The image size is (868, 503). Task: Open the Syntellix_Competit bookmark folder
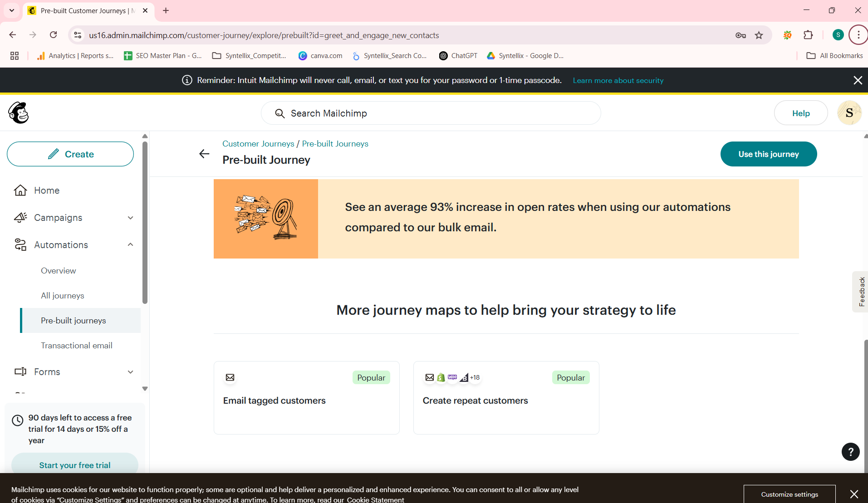pos(249,56)
